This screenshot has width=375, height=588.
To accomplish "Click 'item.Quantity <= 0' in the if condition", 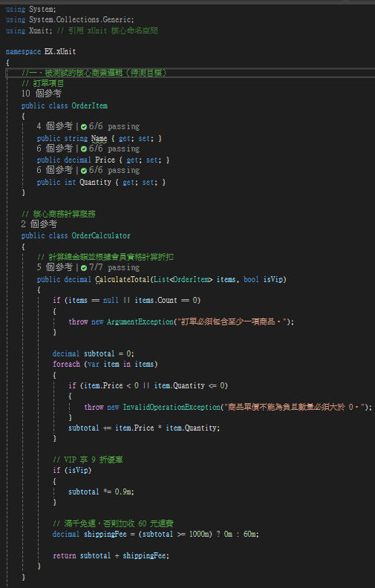I will click(x=189, y=386).
